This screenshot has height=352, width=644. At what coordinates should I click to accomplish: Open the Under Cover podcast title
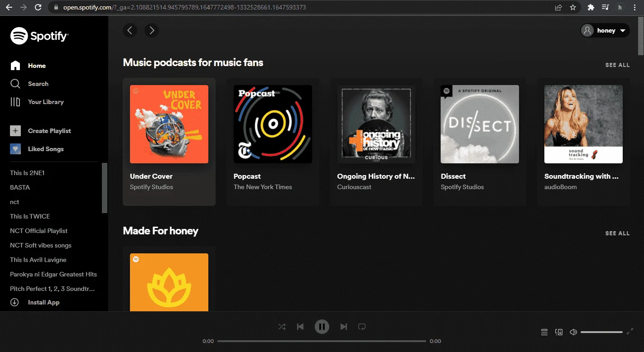tap(151, 176)
